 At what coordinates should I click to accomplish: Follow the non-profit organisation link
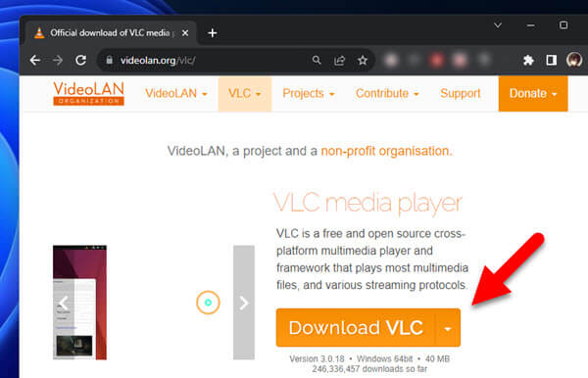[x=387, y=151]
